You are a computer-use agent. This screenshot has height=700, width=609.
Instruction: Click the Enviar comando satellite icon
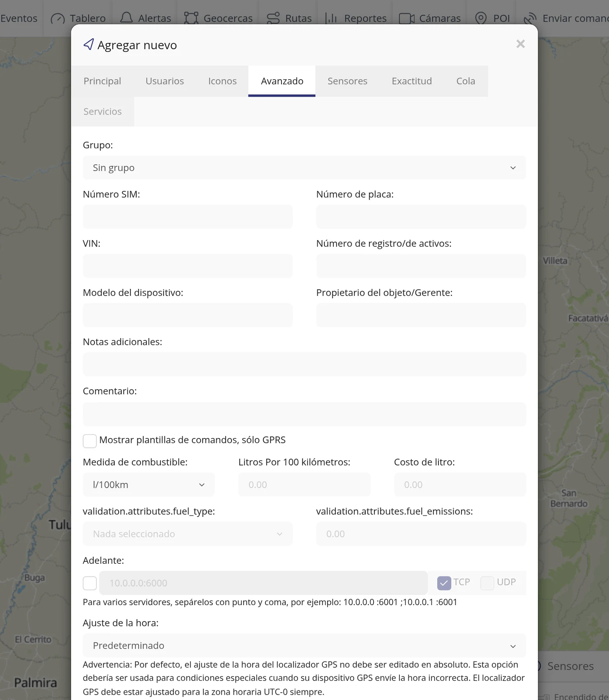point(530,18)
